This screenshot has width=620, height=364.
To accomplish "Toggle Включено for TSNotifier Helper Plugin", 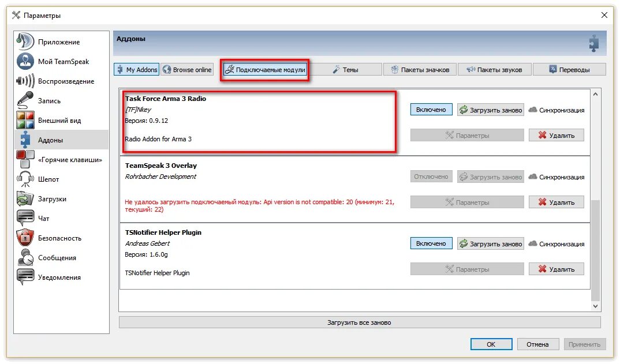I will [431, 243].
